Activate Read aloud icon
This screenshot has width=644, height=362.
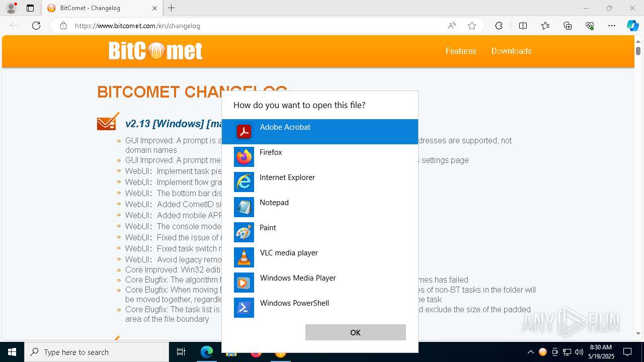coord(452,26)
